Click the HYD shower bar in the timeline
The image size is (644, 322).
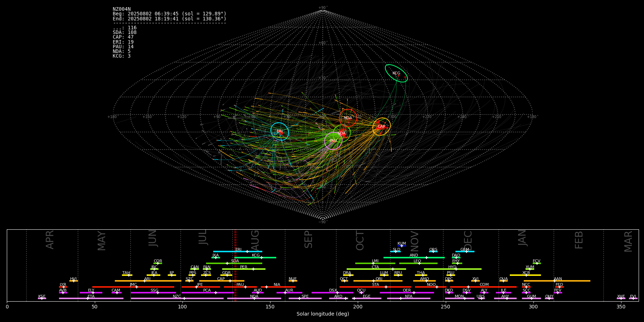click(x=453, y=269)
